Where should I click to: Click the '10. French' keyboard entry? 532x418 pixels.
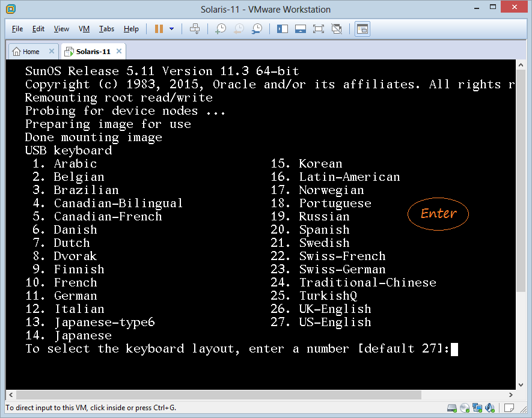tap(61, 282)
